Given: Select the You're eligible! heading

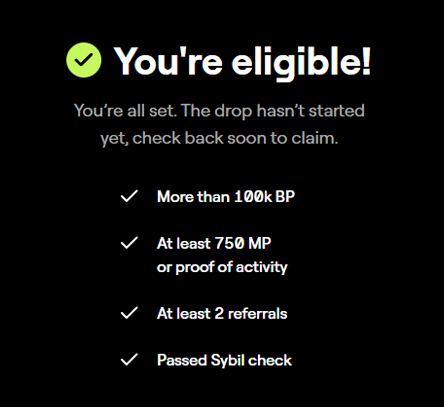Looking at the screenshot, I should click(x=242, y=62).
